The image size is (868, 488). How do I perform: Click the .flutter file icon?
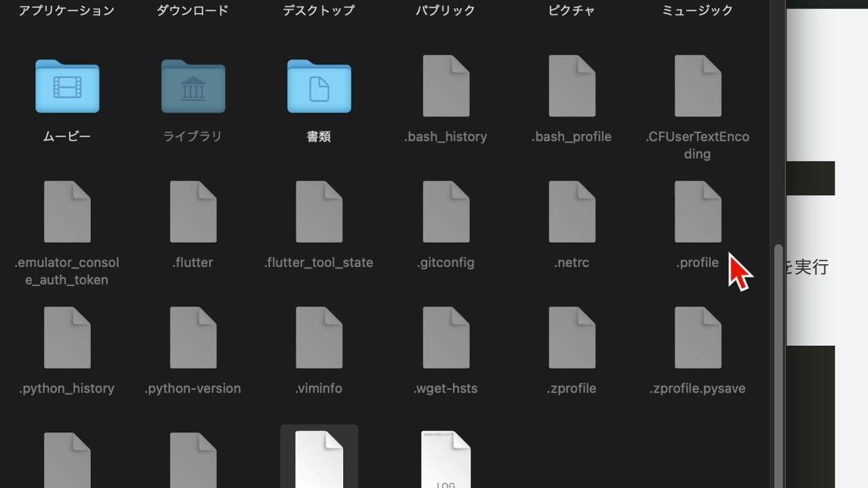(x=193, y=212)
